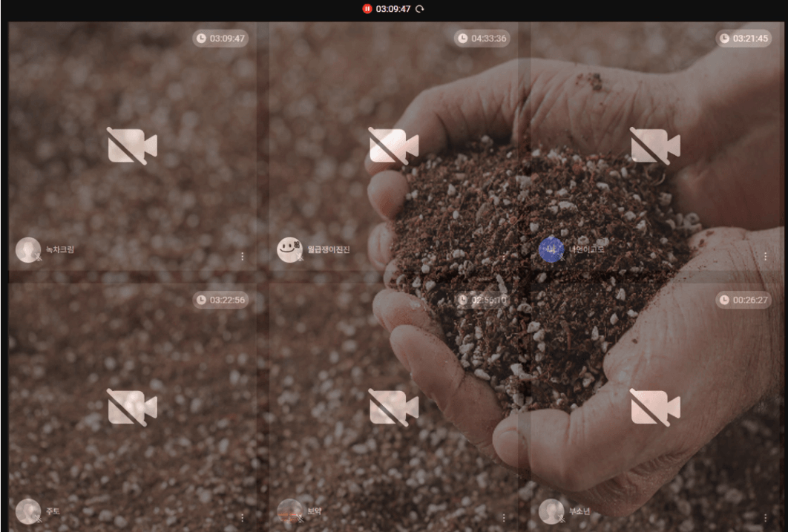This screenshot has height=532, width=788.
Task: Click the faint 02:56:10 time badge
Action: pos(482,300)
